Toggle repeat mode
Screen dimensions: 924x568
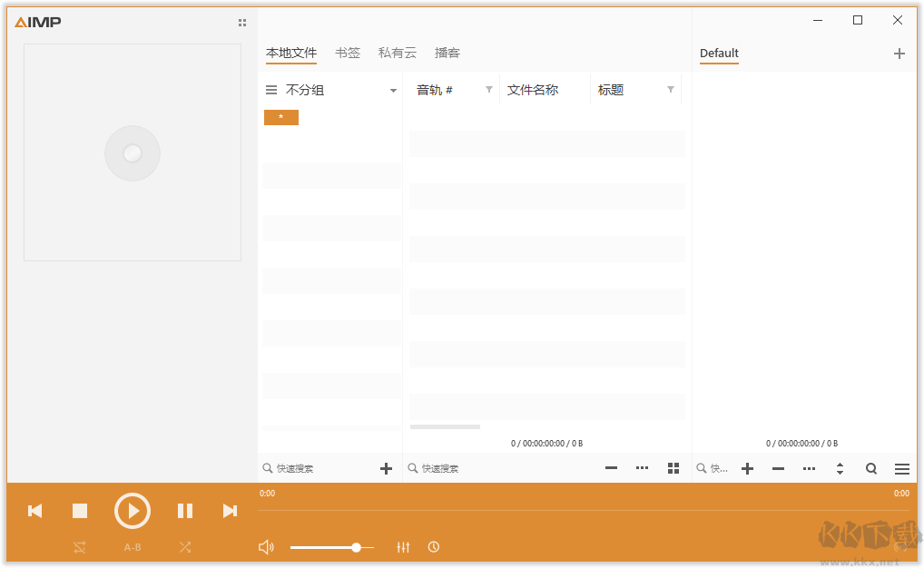point(80,547)
